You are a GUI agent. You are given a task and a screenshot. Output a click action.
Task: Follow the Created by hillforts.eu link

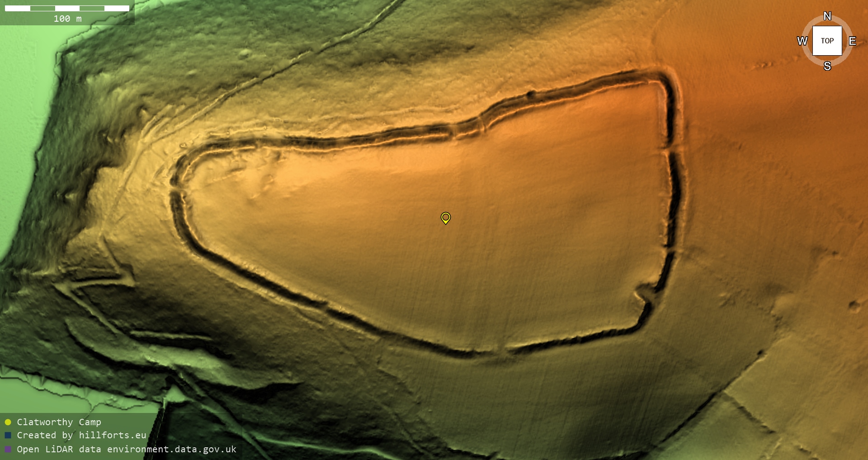click(81, 435)
